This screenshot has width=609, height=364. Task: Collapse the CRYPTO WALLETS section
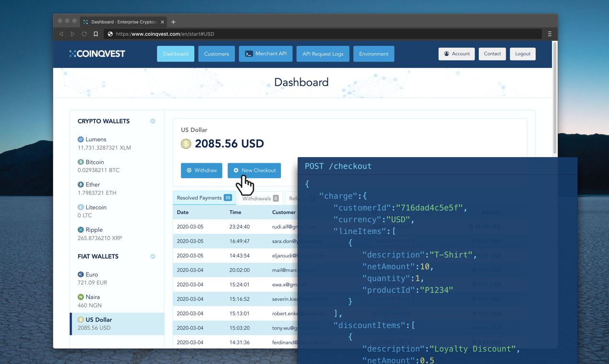[x=152, y=121]
